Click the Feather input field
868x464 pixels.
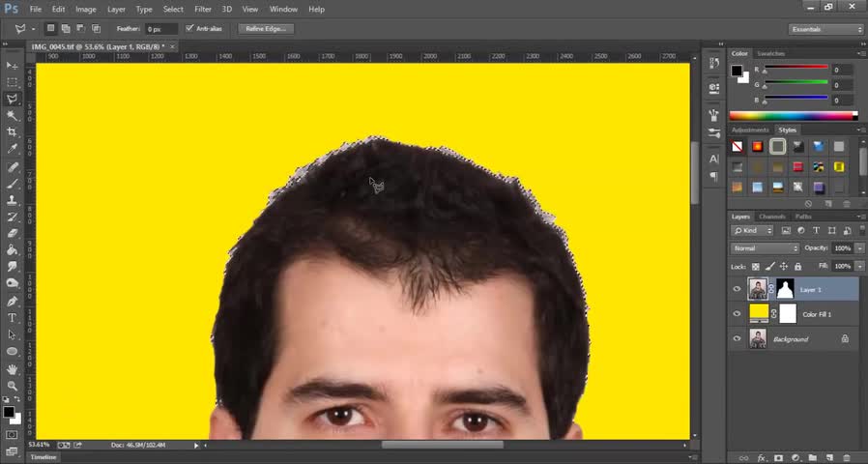[161, 29]
